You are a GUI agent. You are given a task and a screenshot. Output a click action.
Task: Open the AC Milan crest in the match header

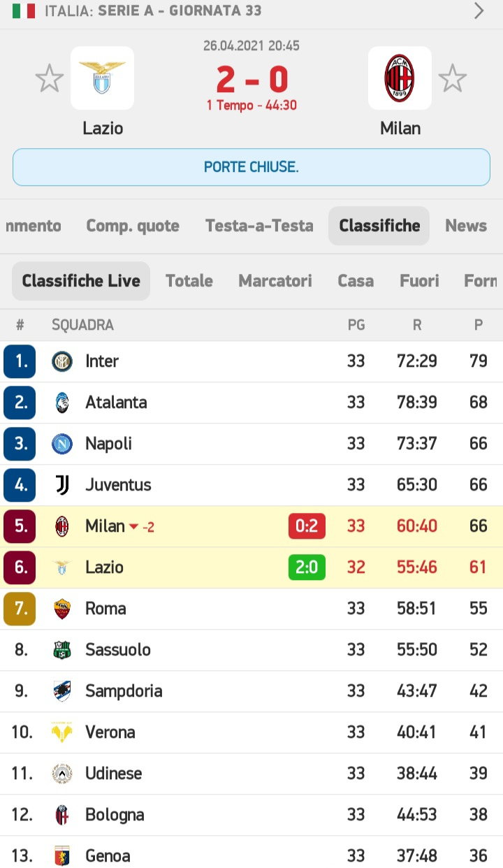pos(400,78)
